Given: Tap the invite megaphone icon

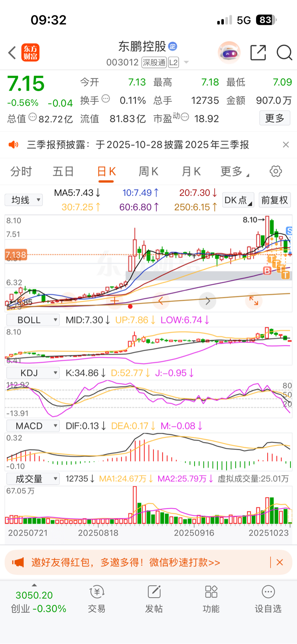Looking at the screenshot, I should (x=18, y=562).
